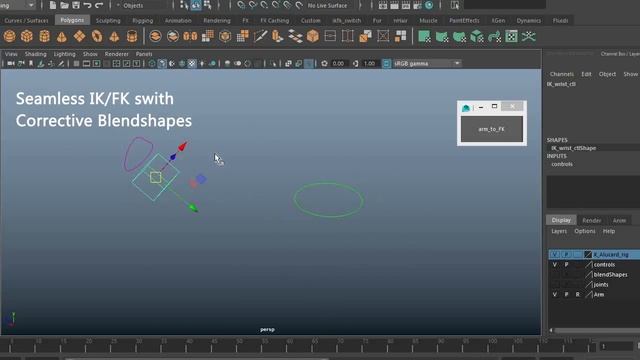Open the Options menu in layer editor

tap(584, 231)
